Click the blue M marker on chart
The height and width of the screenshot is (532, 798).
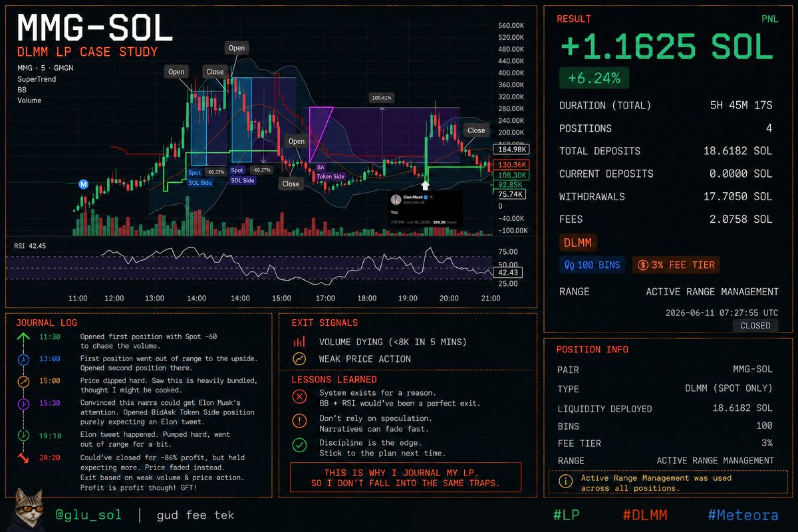pos(84,184)
